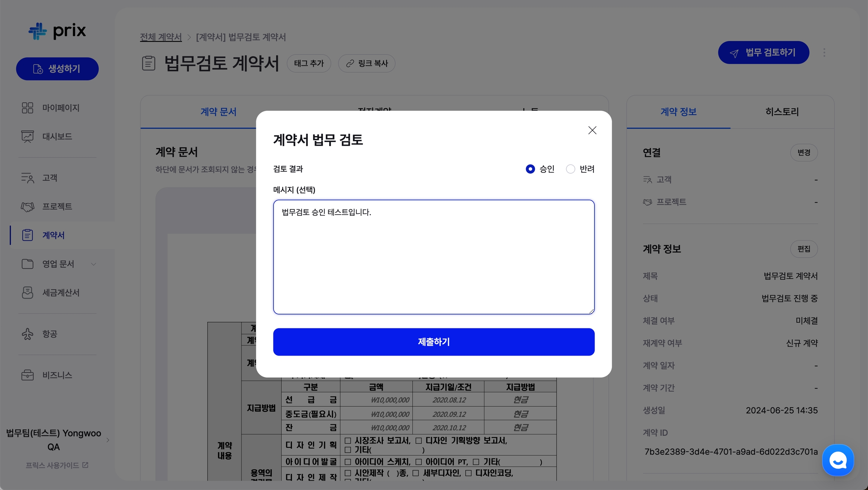Switch to the 히스토리 tab
Viewport: 868px width, 490px height.
(782, 111)
